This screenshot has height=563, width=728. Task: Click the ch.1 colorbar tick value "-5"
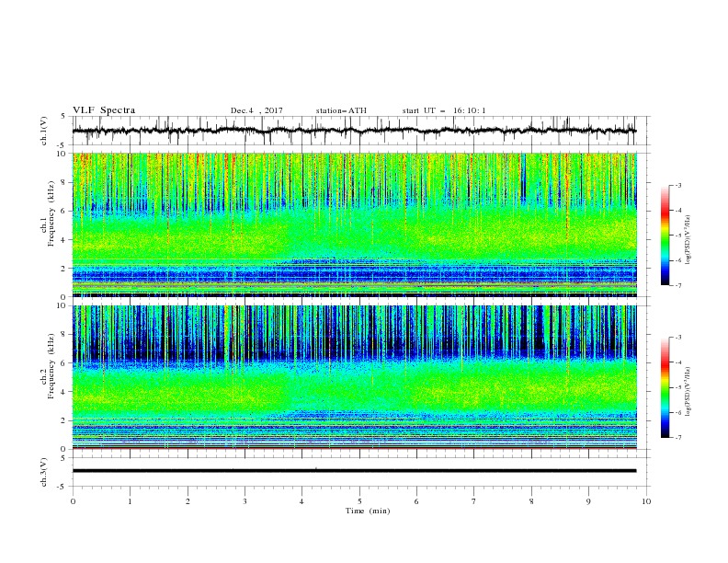[678, 236]
